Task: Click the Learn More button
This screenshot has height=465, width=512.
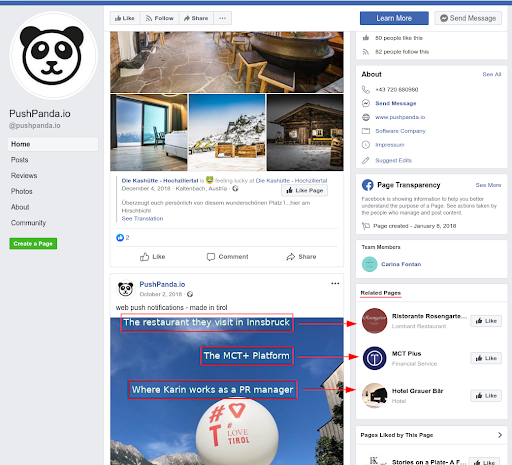Action: tap(394, 18)
